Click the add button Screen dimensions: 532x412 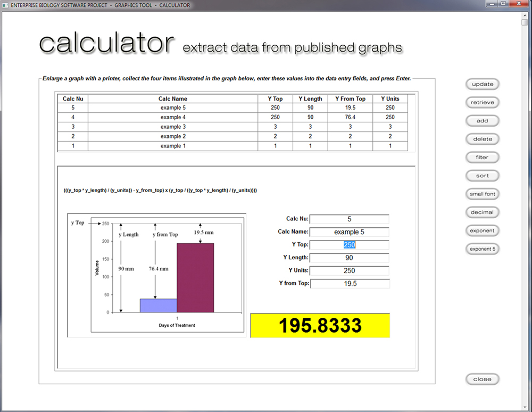pyautogui.click(x=482, y=121)
